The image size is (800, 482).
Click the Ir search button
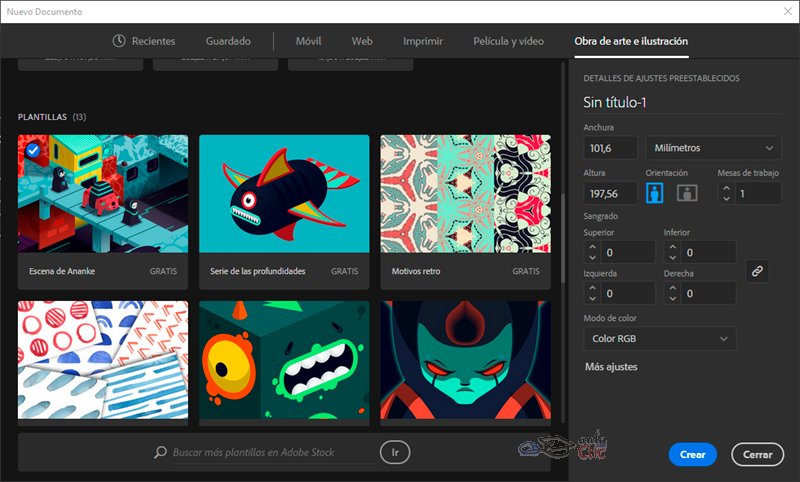pyautogui.click(x=395, y=452)
